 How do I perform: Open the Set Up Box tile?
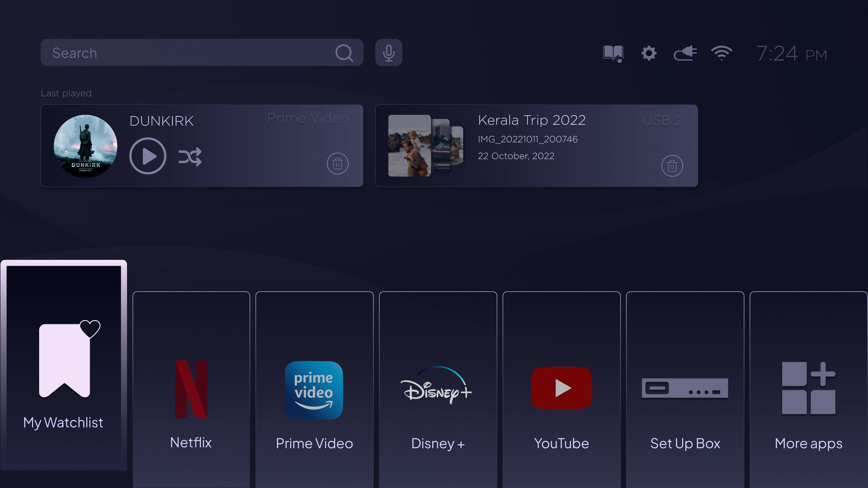tap(685, 390)
